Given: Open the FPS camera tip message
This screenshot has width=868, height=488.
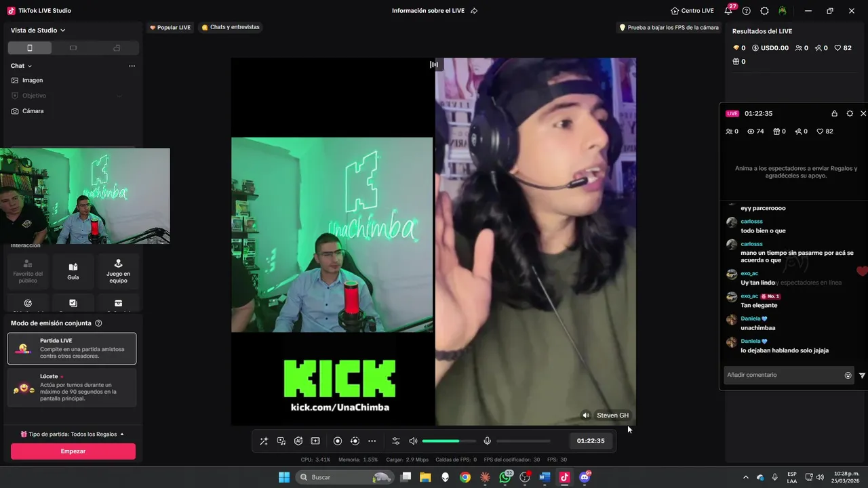Looking at the screenshot, I should [x=669, y=28].
